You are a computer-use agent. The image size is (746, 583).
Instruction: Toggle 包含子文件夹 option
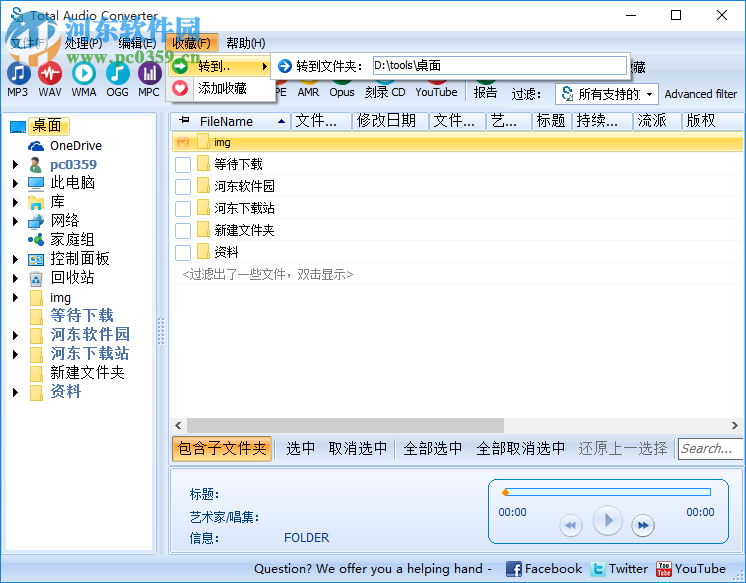pyautogui.click(x=222, y=448)
